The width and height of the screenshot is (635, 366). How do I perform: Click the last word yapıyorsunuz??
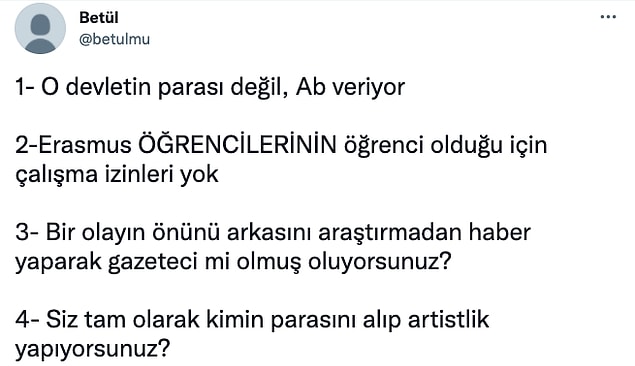tap(92, 349)
